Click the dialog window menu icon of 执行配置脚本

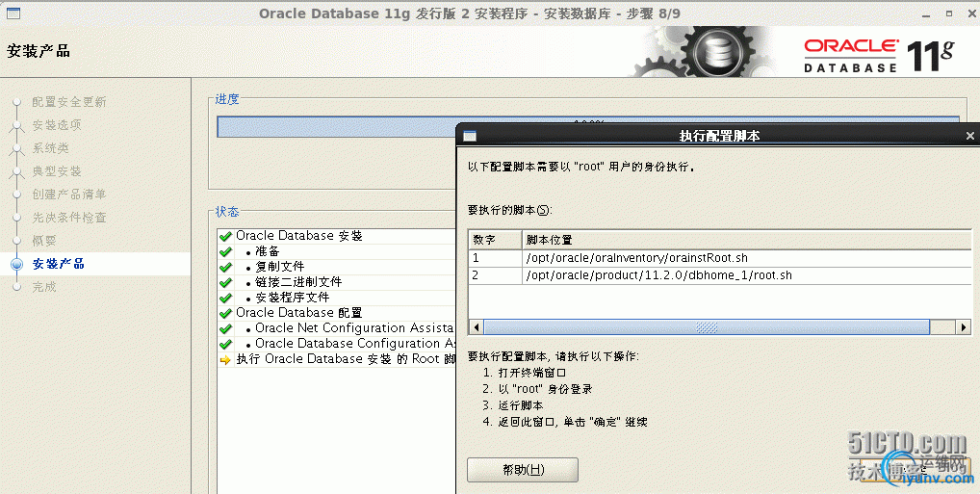point(470,136)
